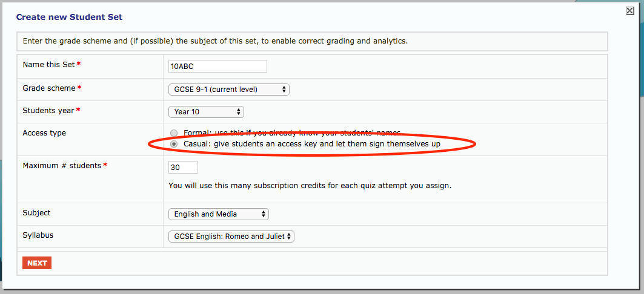The width and height of the screenshot is (644, 294).
Task: Click the 'Grade scheme' row label
Action: tap(49, 88)
